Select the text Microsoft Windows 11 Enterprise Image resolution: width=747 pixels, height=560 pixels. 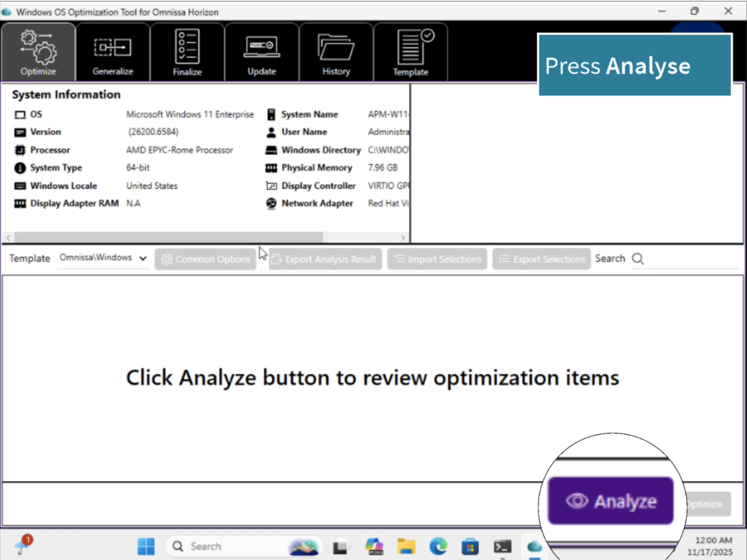190,115
